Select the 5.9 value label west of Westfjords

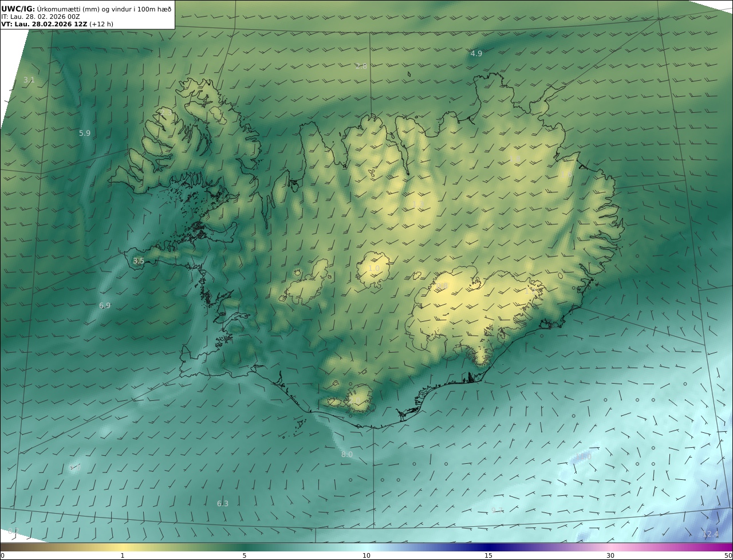(x=85, y=133)
